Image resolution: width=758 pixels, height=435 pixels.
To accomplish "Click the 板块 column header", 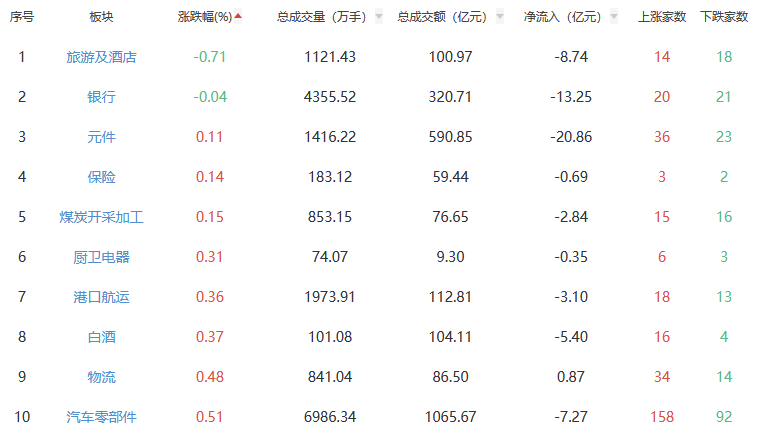I will (x=101, y=17).
